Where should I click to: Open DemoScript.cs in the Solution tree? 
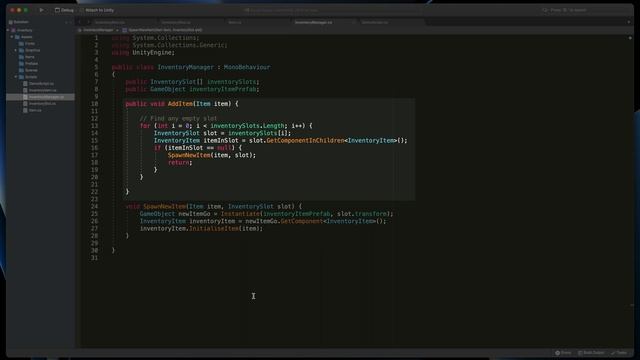pyautogui.click(x=41, y=84)
